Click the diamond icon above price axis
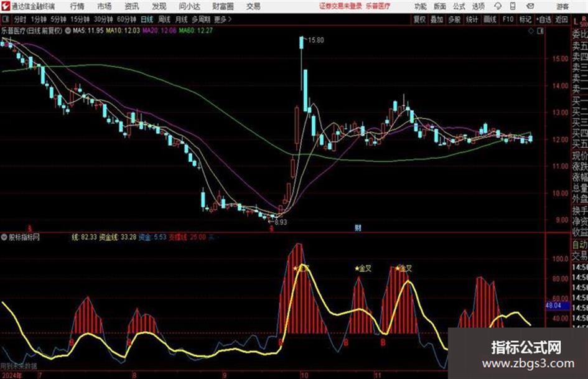Image resolution: width=588 pixels, height=379 pixels. [x=531, y=31]
